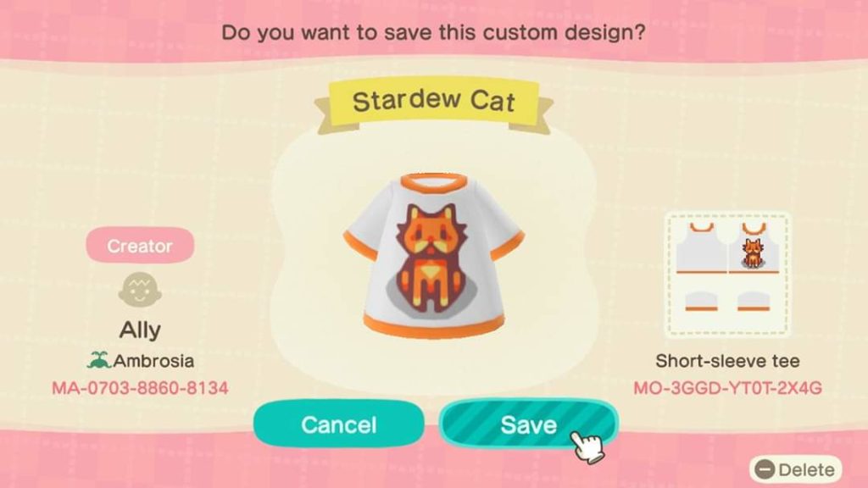This screenshot has width=868, height=488.
Task: Click the Short-sleeve tee label
Action: click(x=728, y=361)
